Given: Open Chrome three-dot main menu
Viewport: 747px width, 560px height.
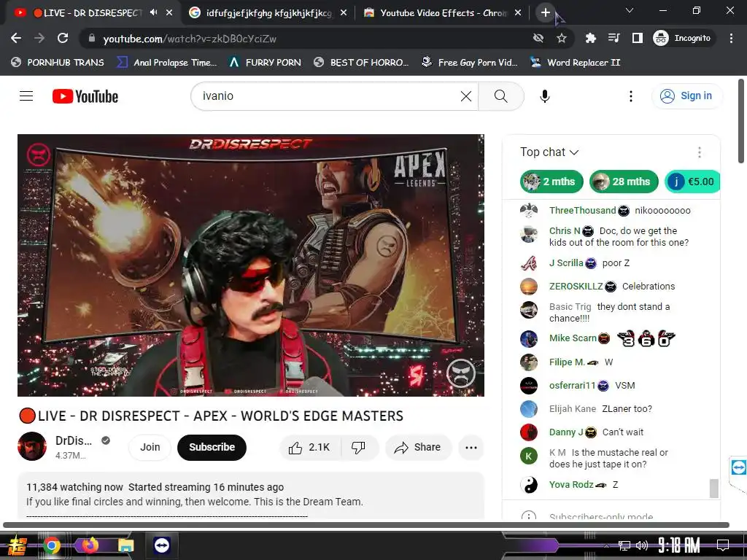Looking at the screenshot, I should pos(731,38).
